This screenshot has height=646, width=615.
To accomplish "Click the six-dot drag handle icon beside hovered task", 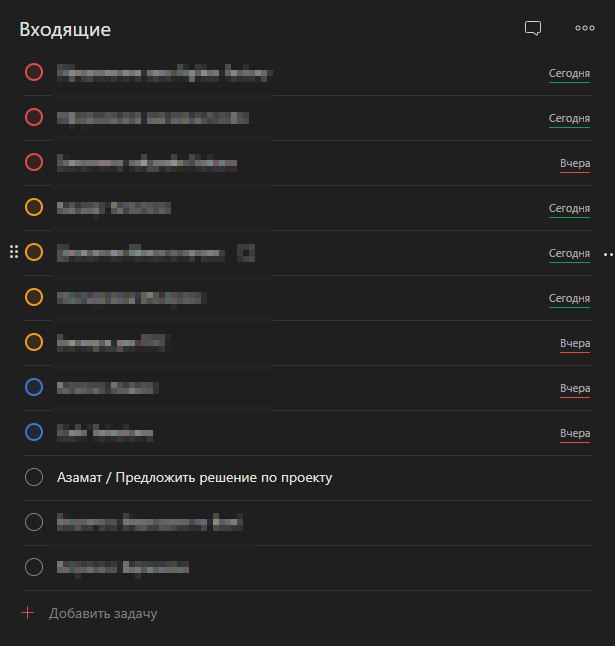I will click(x=14, y=251).
